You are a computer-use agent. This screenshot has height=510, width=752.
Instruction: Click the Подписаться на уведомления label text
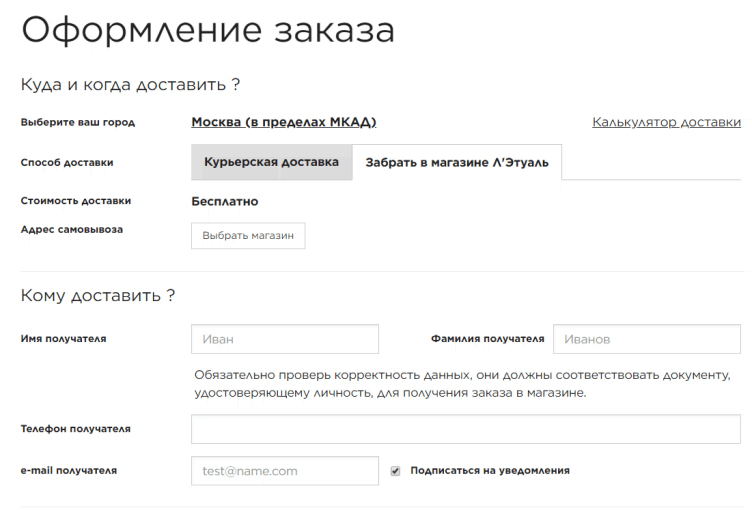click(489, 470)
